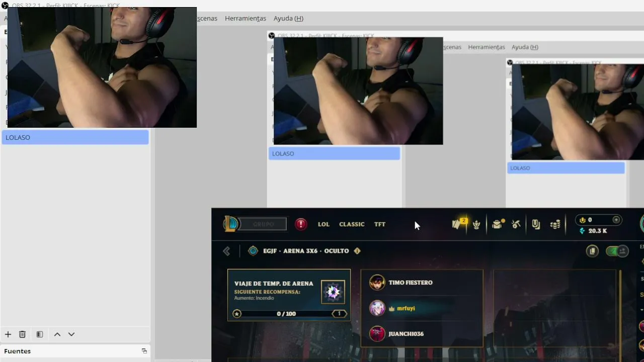Delete the selected scene with the trash icon
Screen dimensions: 644x362
[22, 334]
